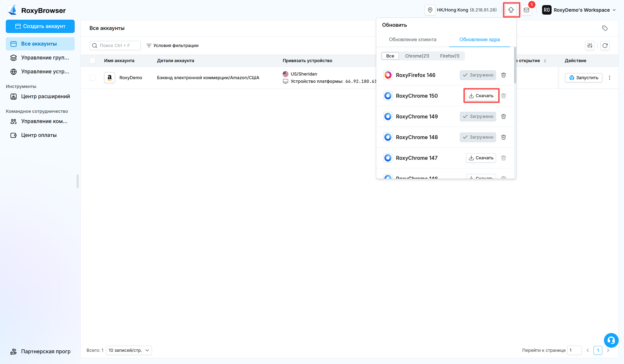Screen dimensions: 624x364
Task: Open Все аккаунты in the sidebar
Action: coord(40,44)
